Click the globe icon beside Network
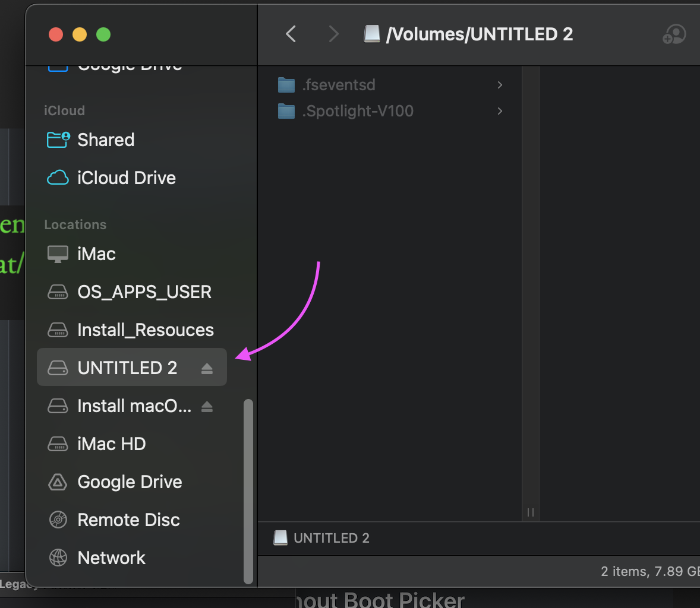Screen dimensions: 700x608 (58, 558)
